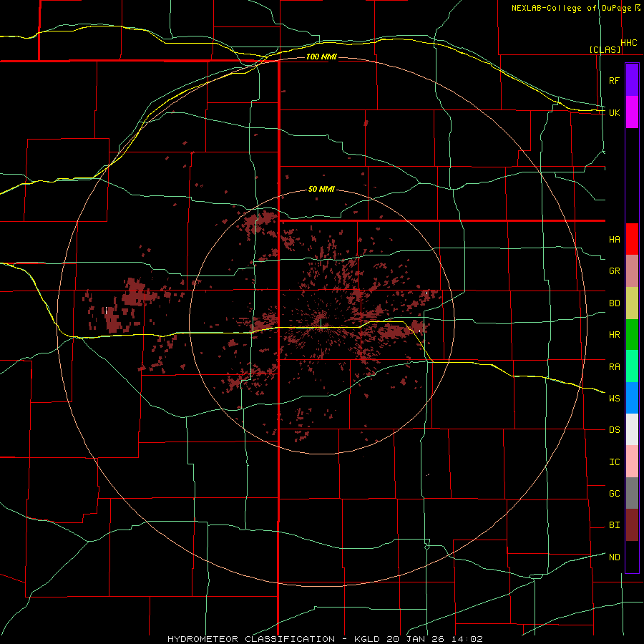This screenshot has width=644, height=644.
Task: Click the 'RF' legend label
Action: pyautogui.click(x=614, y=80)
